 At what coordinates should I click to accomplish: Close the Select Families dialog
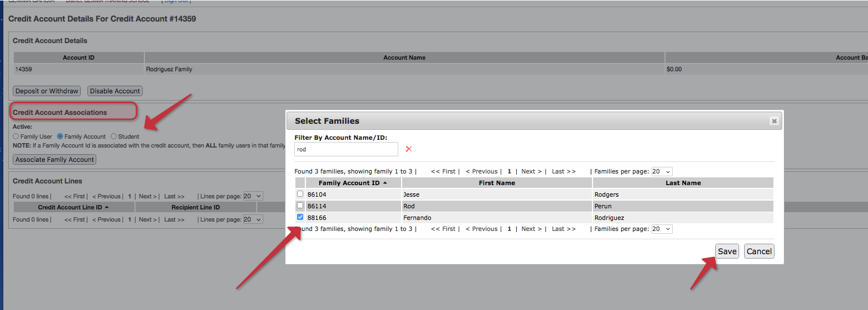point(774,121)
